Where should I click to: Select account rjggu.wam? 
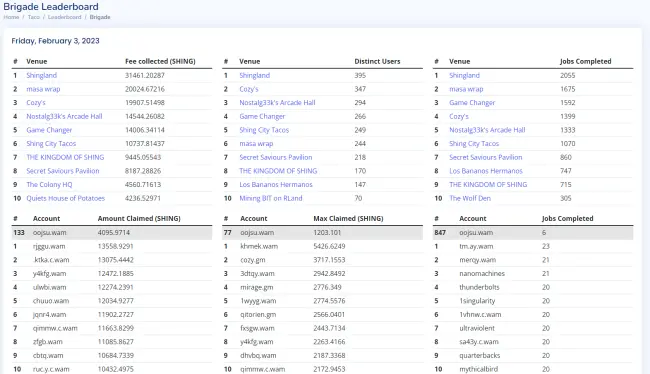[49, 246]
